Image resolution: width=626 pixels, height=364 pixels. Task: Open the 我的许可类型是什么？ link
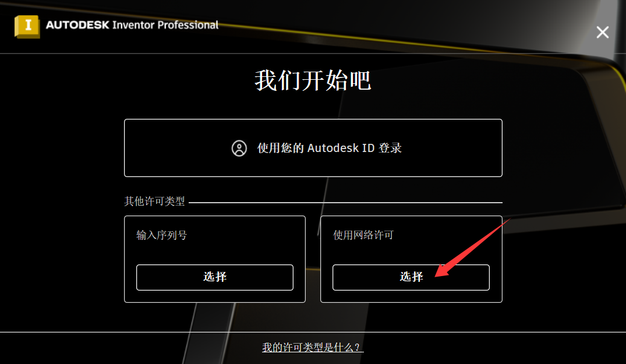click(x=313, y=347)
